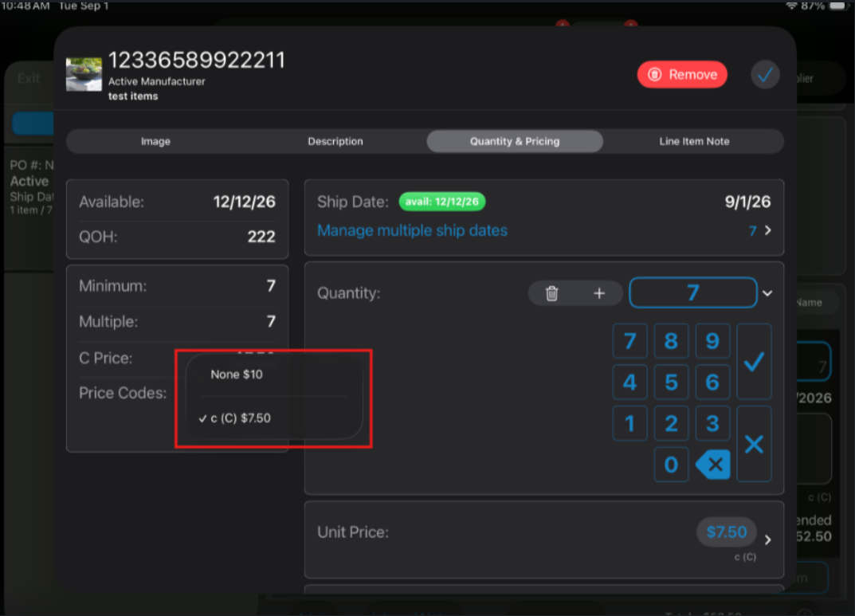The height and width of the screenshot is (616, 855).
Task: Tap the header checkmark circle icon
Action: click(x=764, y=75)
